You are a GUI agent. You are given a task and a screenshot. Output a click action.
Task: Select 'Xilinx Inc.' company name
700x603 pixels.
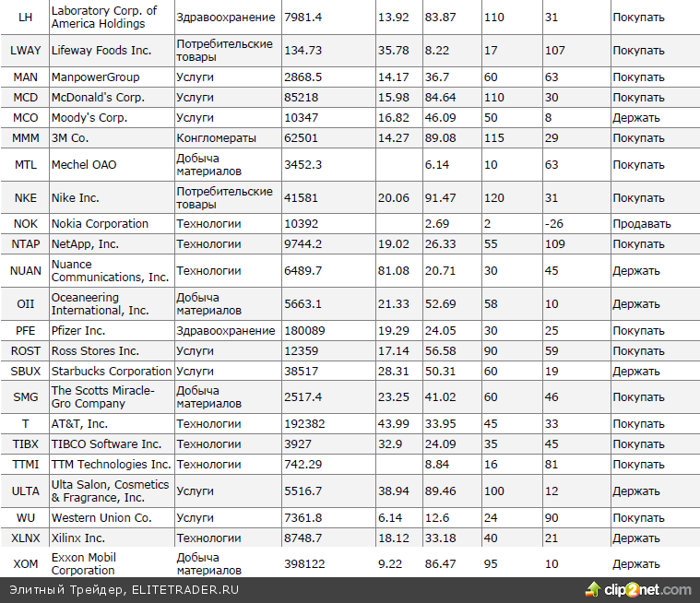pyautogui.click(x=78, y=538)
